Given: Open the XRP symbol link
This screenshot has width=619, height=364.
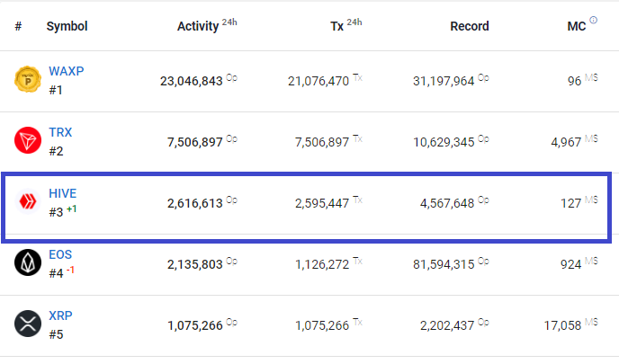Looking at the screenshot, I should point(60,315).
